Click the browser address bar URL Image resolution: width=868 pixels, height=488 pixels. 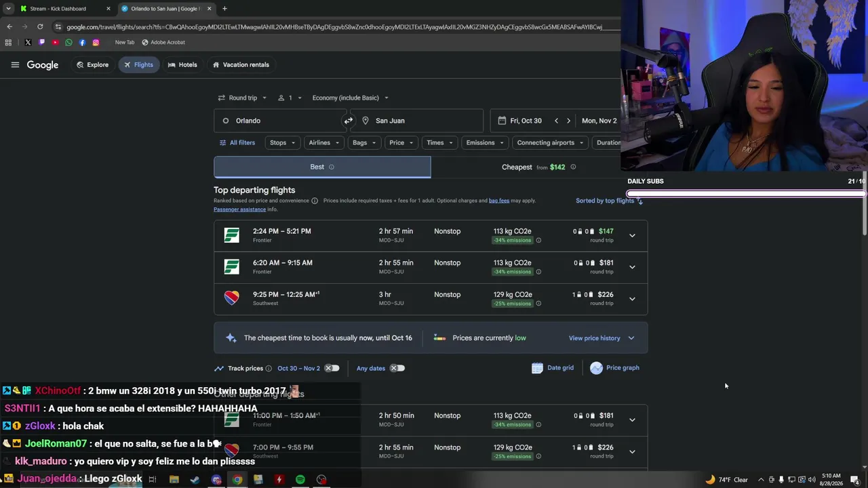click(334, 27)
